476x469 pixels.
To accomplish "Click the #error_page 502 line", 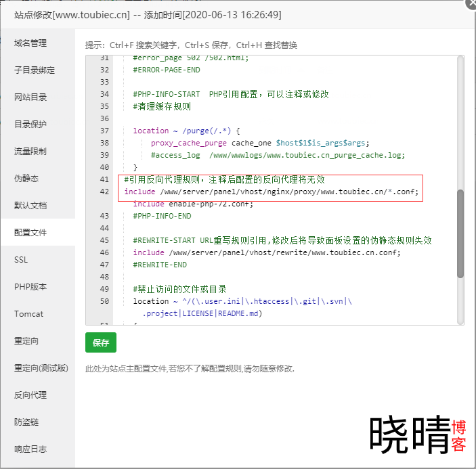I will tap(191, 58).
